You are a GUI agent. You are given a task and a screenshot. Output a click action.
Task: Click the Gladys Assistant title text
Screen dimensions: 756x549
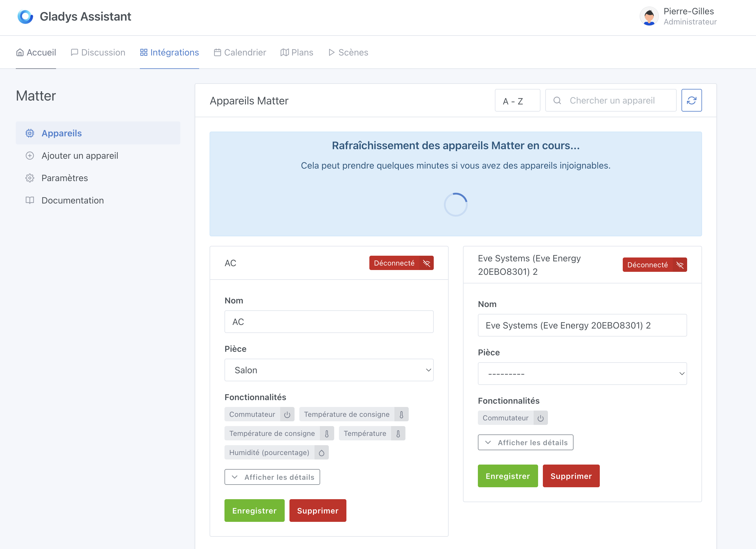[x=85, y=16]
